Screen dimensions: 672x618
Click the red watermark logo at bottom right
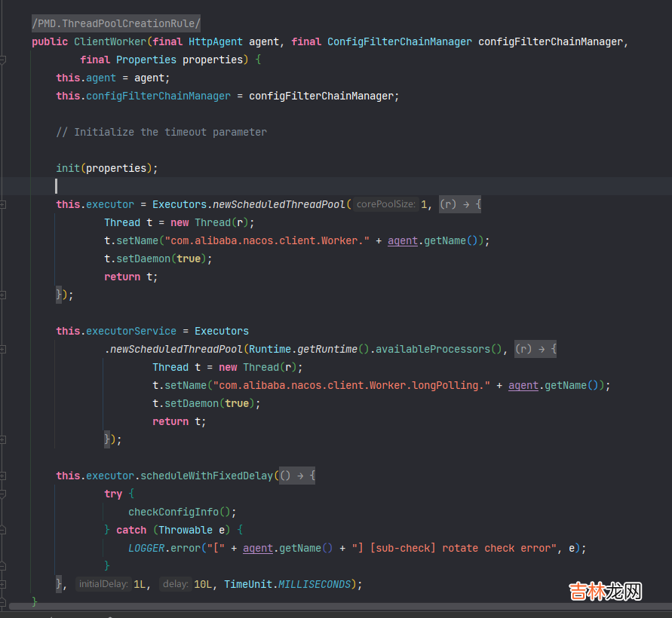pos(605,589)
